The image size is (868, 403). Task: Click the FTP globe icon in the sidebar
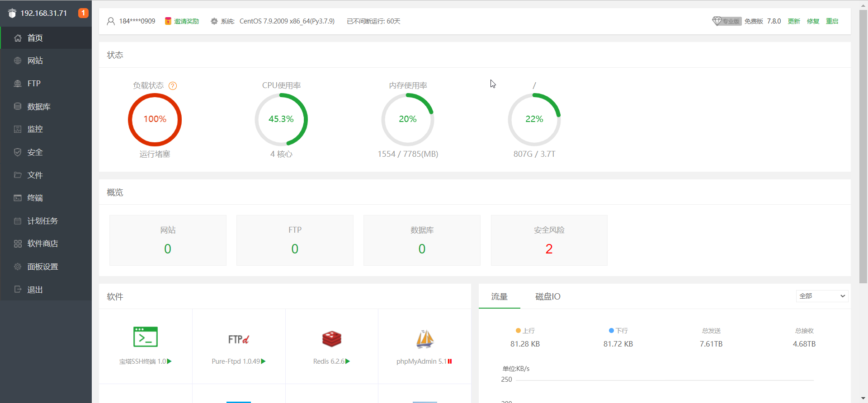tap(18, 84)
